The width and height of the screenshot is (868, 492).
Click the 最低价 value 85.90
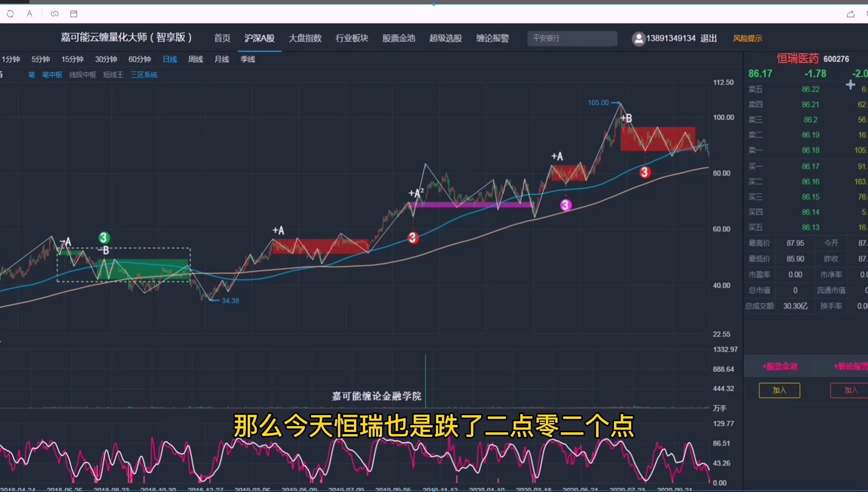[795, 259]
